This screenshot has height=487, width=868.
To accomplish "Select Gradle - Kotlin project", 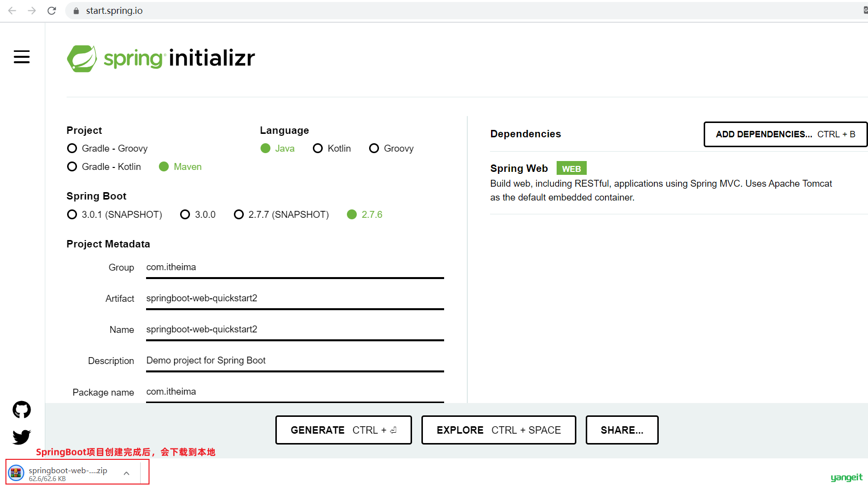I will (104, 166).
